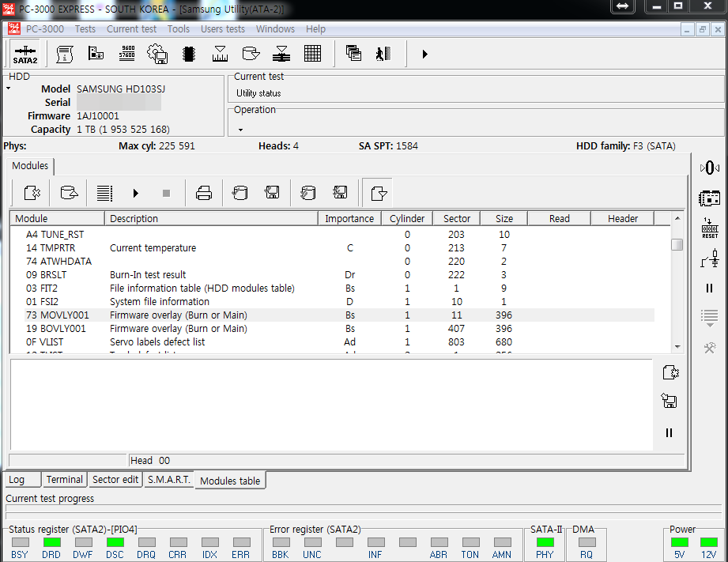Screen dimensions: 728x562
Task: Click the circuit board icon in right sidebar
Action: click(x=710, y=198)
